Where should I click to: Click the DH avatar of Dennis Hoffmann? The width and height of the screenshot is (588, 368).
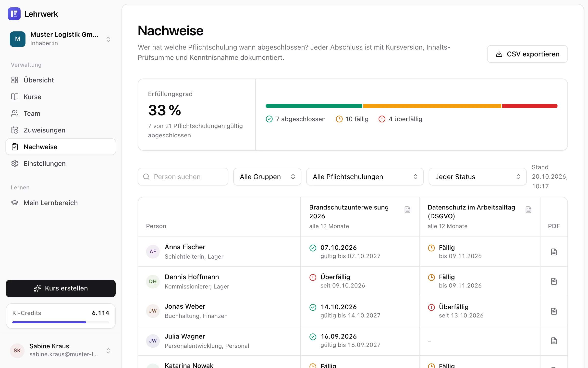pos(153,281)
